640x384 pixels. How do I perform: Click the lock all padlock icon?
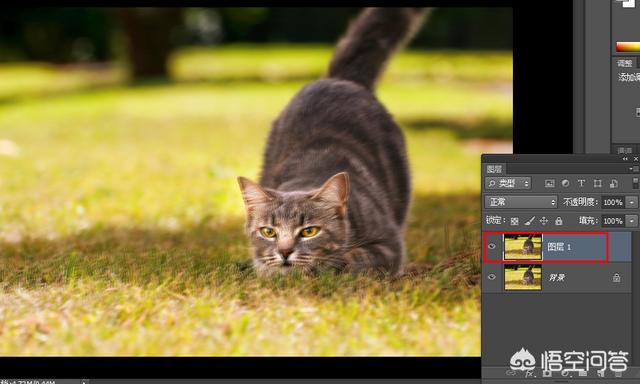pos(559,221)
